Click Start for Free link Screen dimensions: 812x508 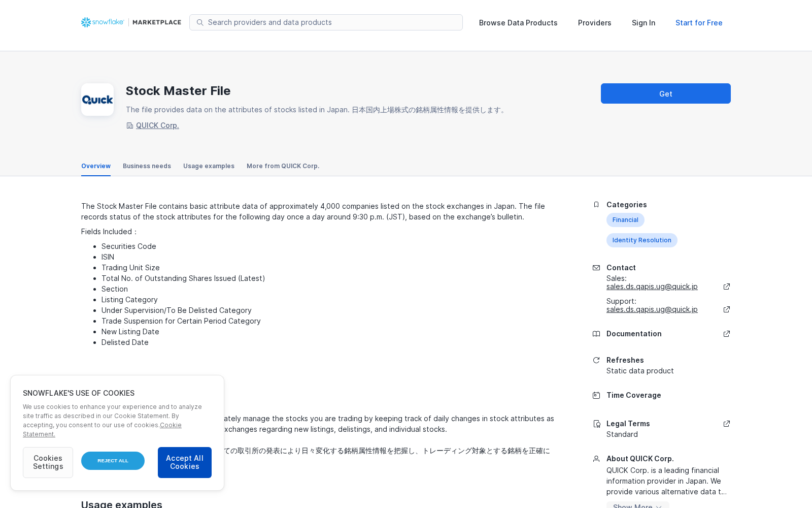click(x=699, y=23)
